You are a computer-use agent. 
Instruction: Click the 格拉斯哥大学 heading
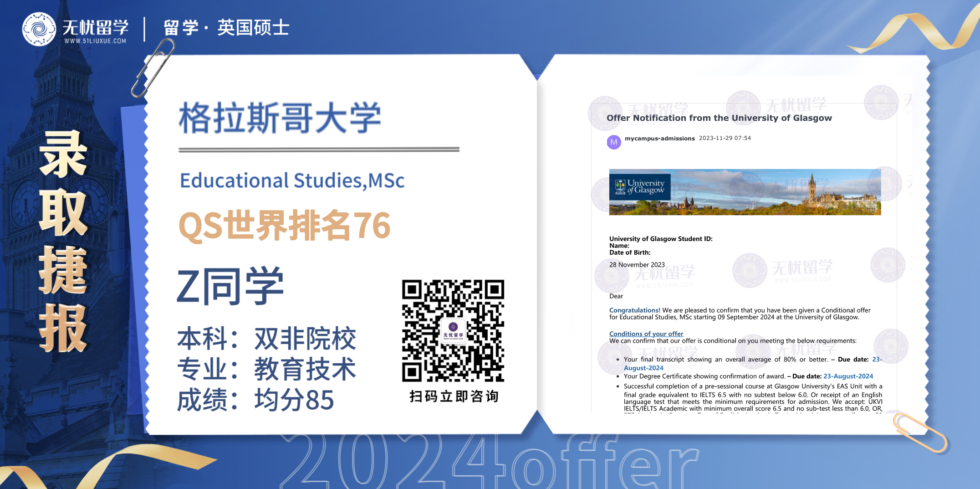coord(280,118)
